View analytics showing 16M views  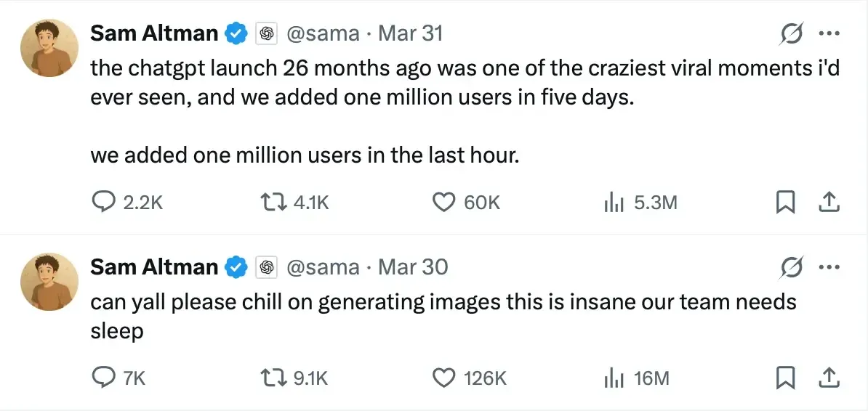click(x=614, y=378)
